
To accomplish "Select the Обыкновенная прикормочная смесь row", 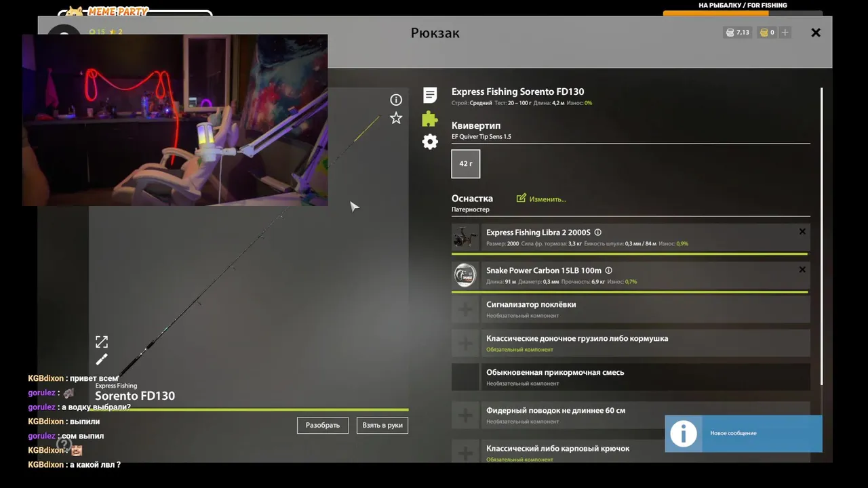I will pyautogui.click(x=631, y=377).
